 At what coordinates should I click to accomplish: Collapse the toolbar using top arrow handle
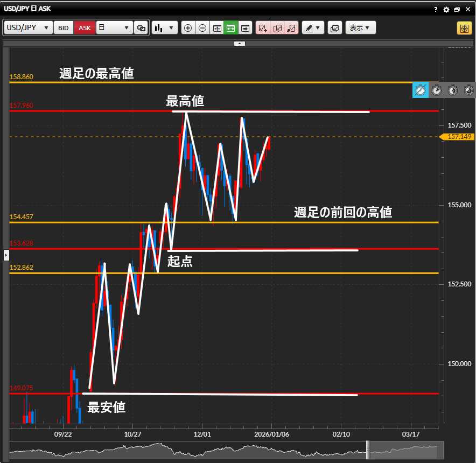pyautogui.click(x=240, y=43)
